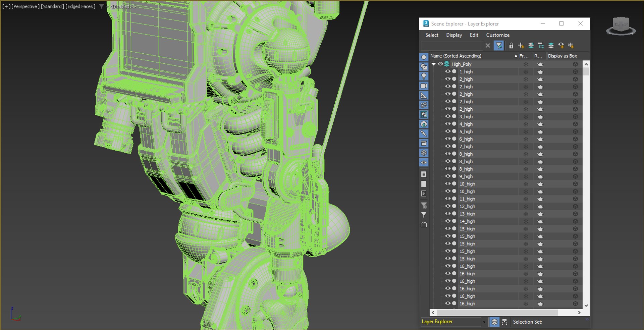Toggle Display Shapes filter icon
Screen dimensions: 644x330
(424, 67)
